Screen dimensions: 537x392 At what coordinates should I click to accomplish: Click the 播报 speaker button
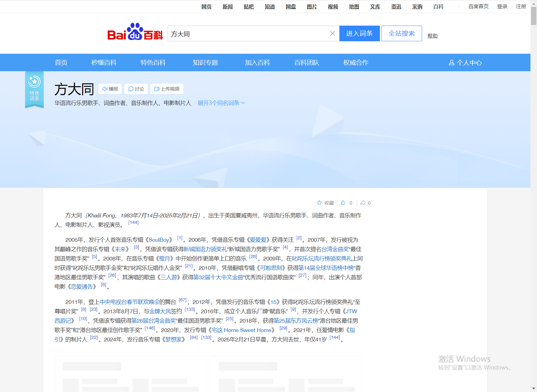(x=110, y=89)
